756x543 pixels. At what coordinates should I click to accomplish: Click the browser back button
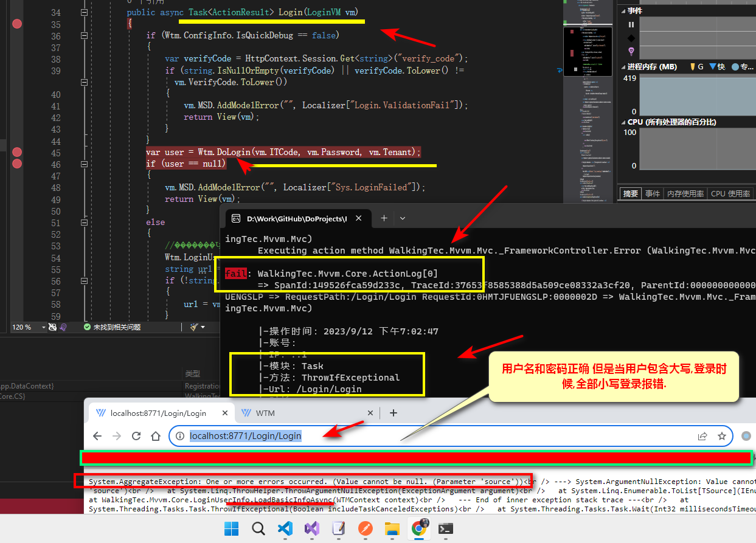97,436
